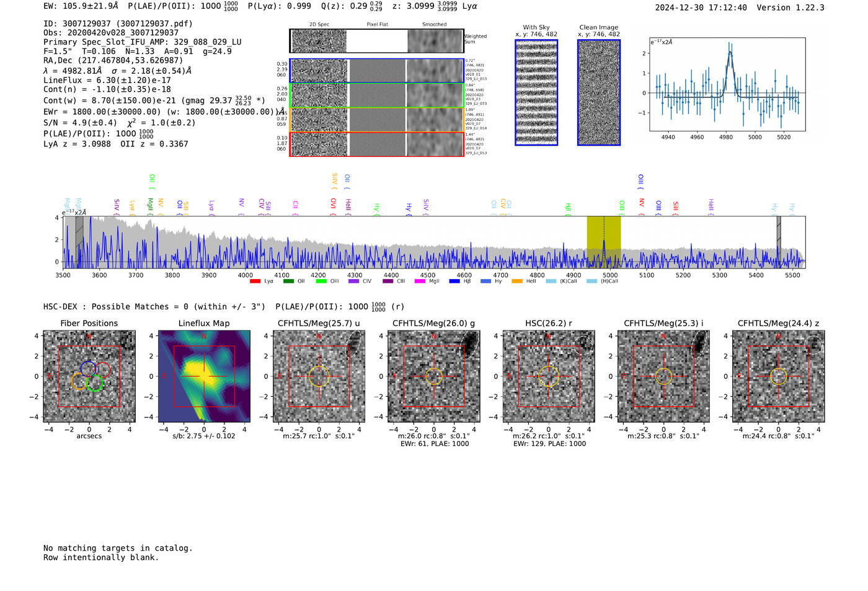Click the Pixel Flat column header
The height and width of the screenshot is (591, 868).
(377, 25)
